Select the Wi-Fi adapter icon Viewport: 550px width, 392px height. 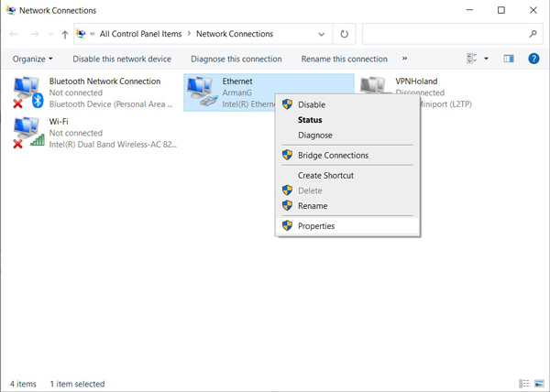[x=28, y=133]
